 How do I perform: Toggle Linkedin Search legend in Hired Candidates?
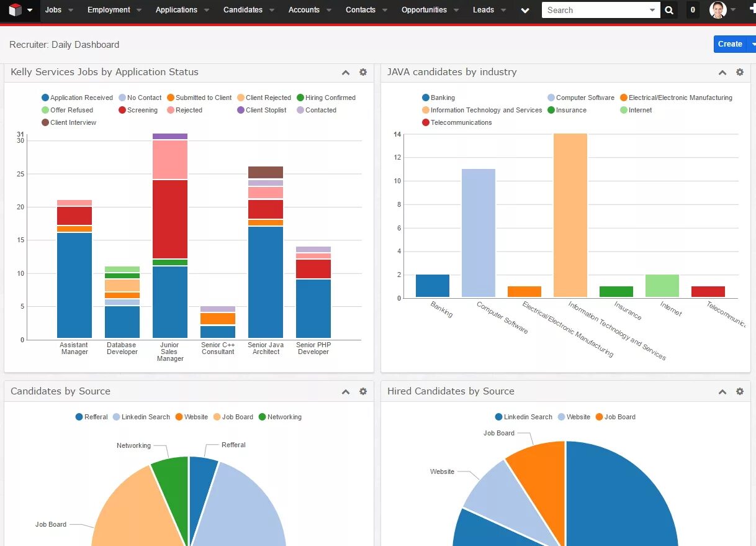click(524, 417)
